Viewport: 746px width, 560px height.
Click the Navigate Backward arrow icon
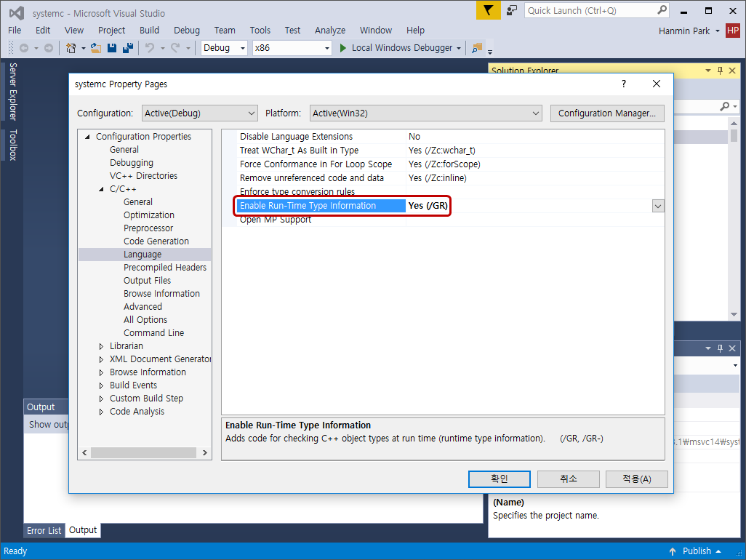(25, 49)
